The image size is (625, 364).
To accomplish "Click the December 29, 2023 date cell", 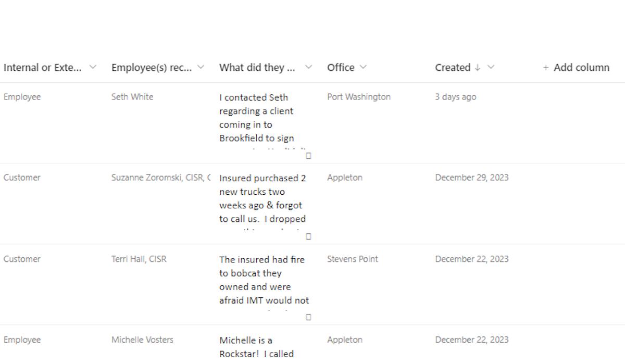I will pos(472,178).
